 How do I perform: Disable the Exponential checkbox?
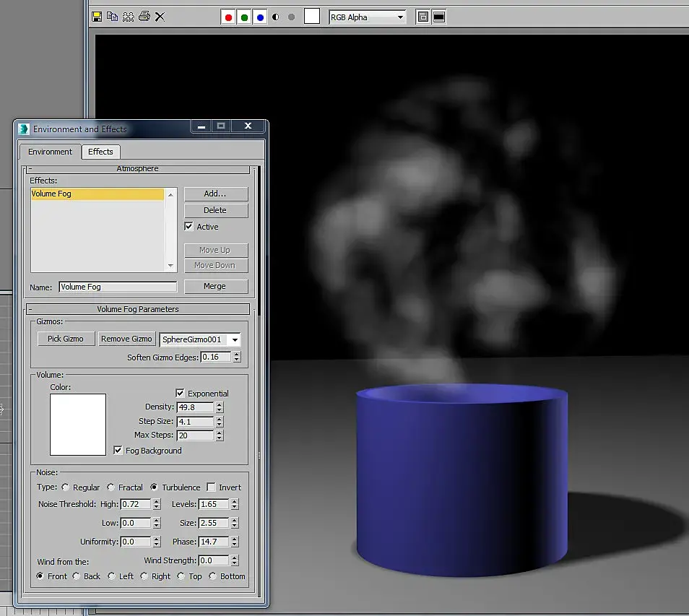pyautogui.click(x=181, y=394)
